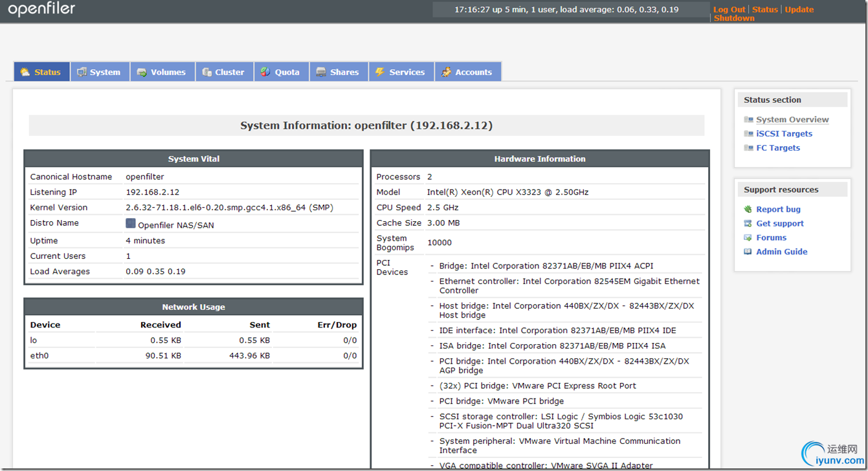Screen dimensions: 868x471
Task: Click the Ethernet controller PCI device entry
Action: pyautogui.click(x=570, y=286)
